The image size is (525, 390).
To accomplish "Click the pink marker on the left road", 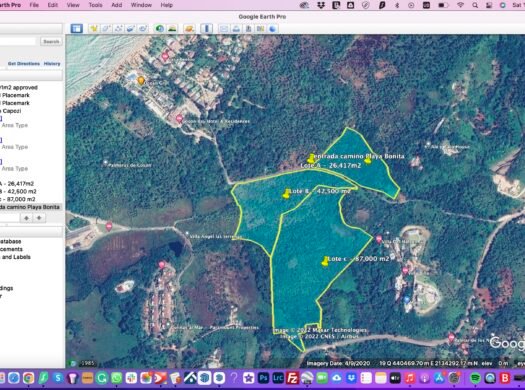I will [x=109, y=227].
